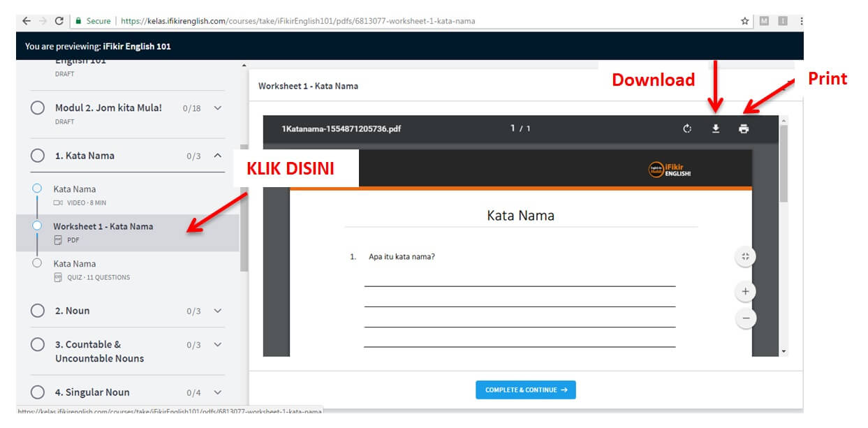Click the quiz icon under the Kata Nama quiz
Screen dimensions: 868x428
(58, 277)
